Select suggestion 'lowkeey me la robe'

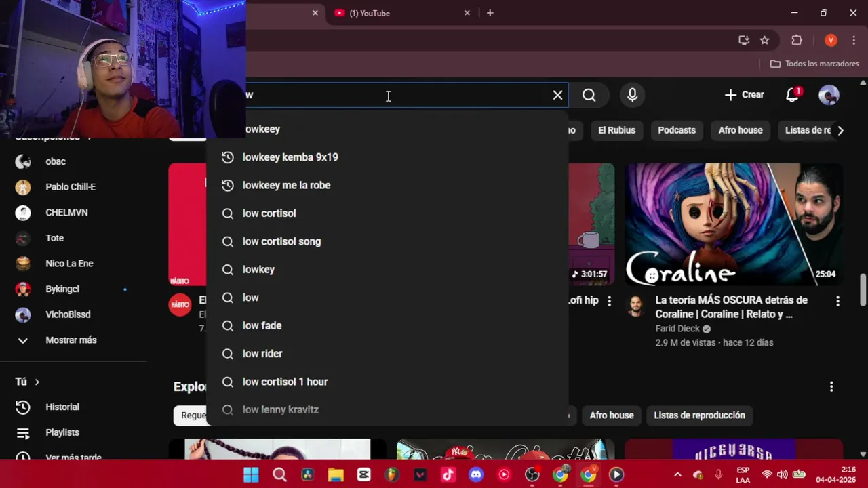[x=387, y=185]
